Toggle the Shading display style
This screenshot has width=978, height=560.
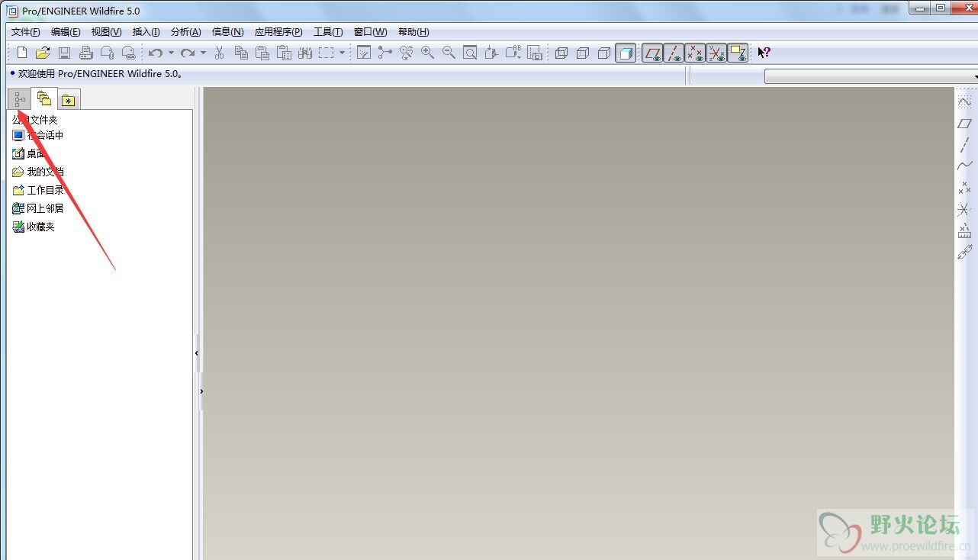(x=626, y=53)
